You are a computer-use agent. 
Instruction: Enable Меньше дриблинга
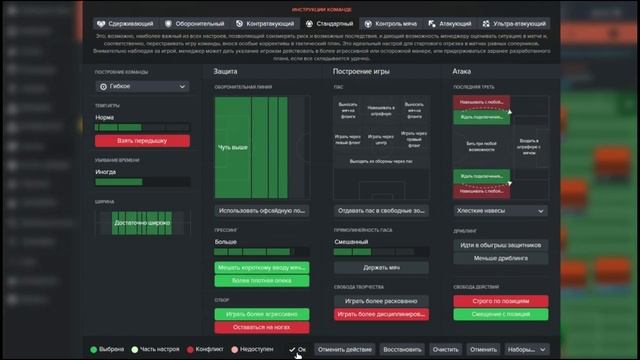point(501,258)
